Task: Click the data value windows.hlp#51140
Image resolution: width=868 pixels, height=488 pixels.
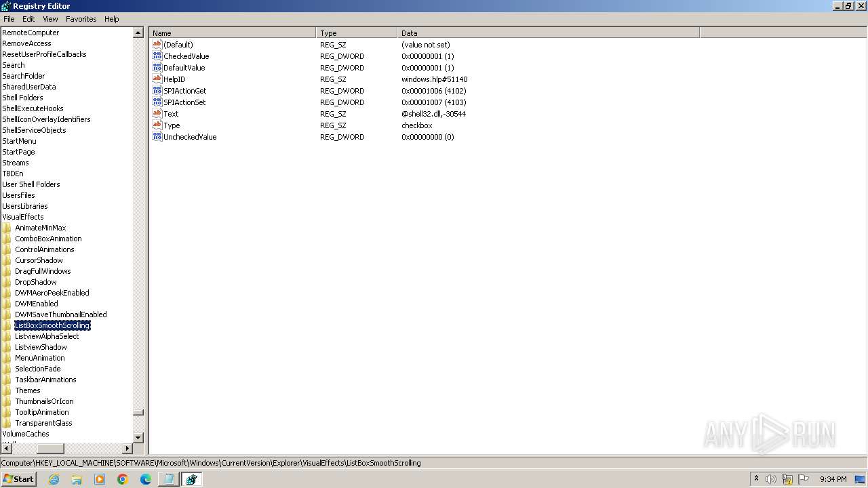Action: 434,79
